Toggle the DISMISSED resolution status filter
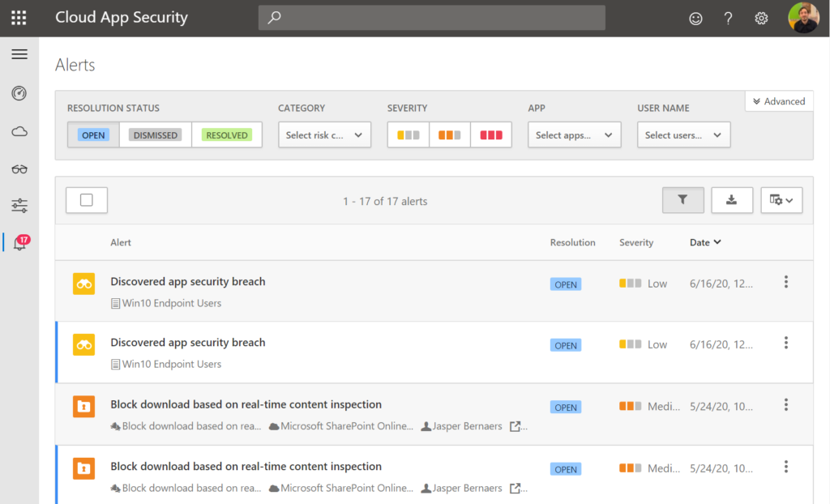Screen dimensions: 830x504 tap(155, 135)
